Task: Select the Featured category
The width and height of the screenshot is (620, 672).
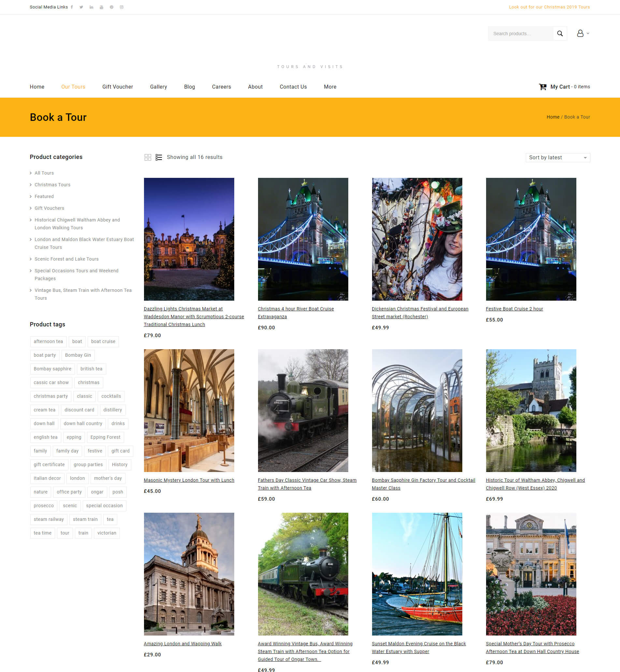Action: coord(44,197)
